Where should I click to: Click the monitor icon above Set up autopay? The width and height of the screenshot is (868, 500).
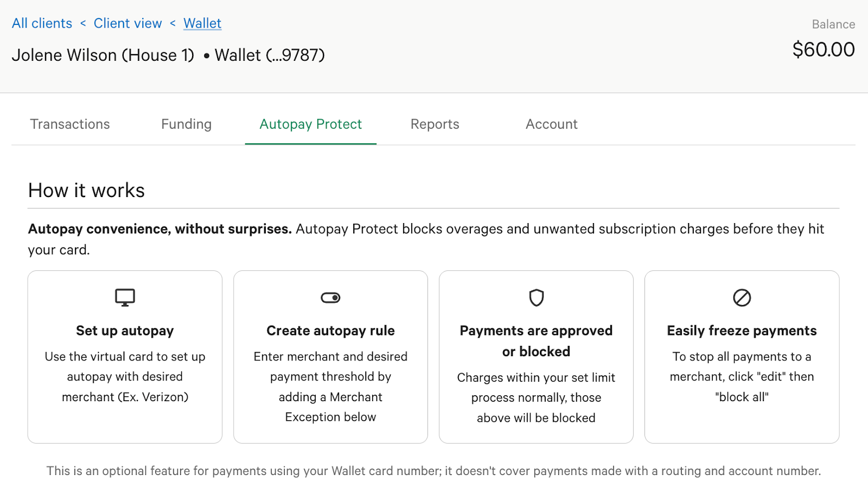pyautogui.click(x=125, y=298)
